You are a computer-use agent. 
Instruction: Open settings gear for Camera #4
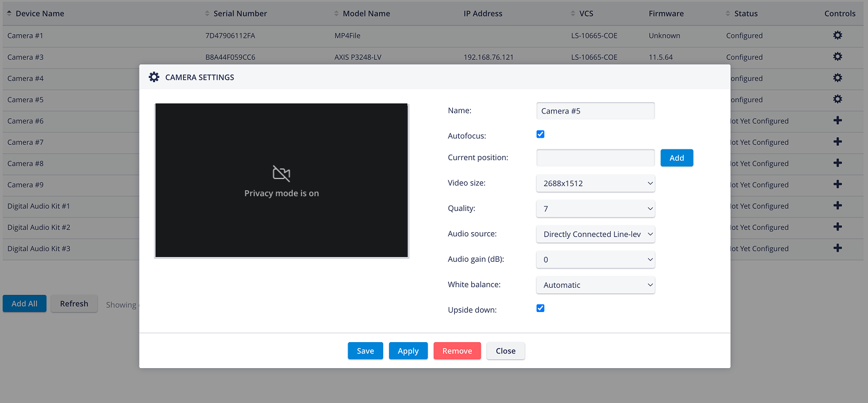[837, 78]
